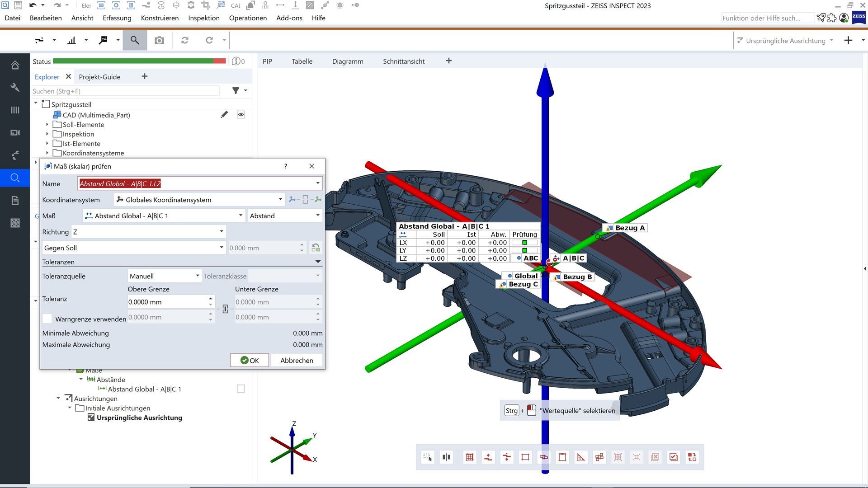Click the magnifier inspection toolbar icon
The height and width of the screenshot is (488, 868).
[135, 40]
